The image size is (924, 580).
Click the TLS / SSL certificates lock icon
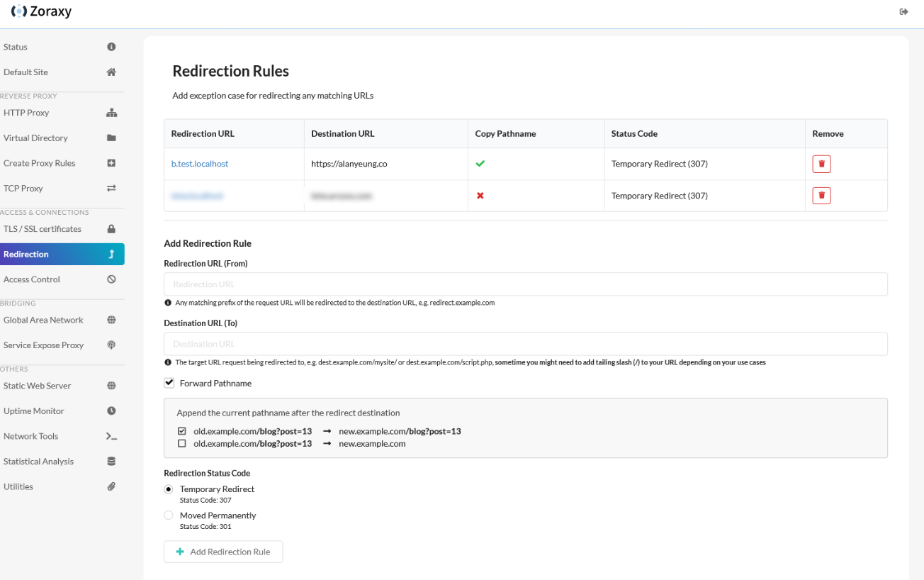[111, 229]
